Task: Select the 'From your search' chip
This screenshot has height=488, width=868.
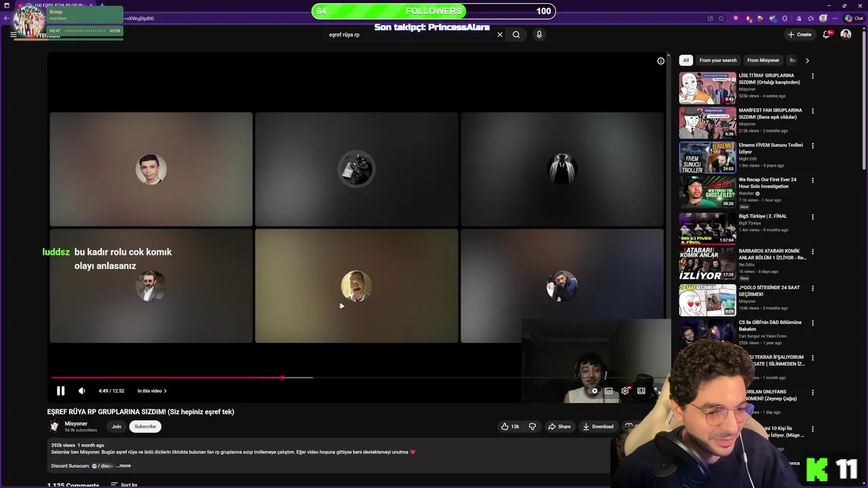Action: 717,60
